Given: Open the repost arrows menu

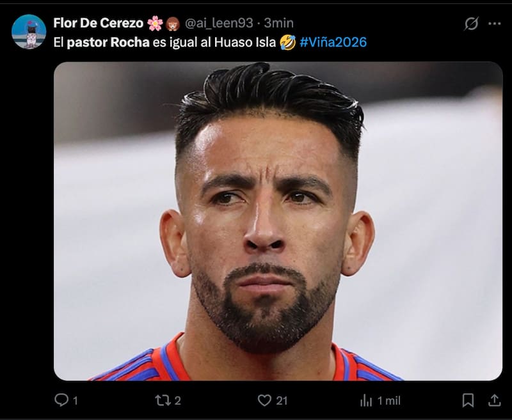Looking at the screenshot, I should 163,400.
